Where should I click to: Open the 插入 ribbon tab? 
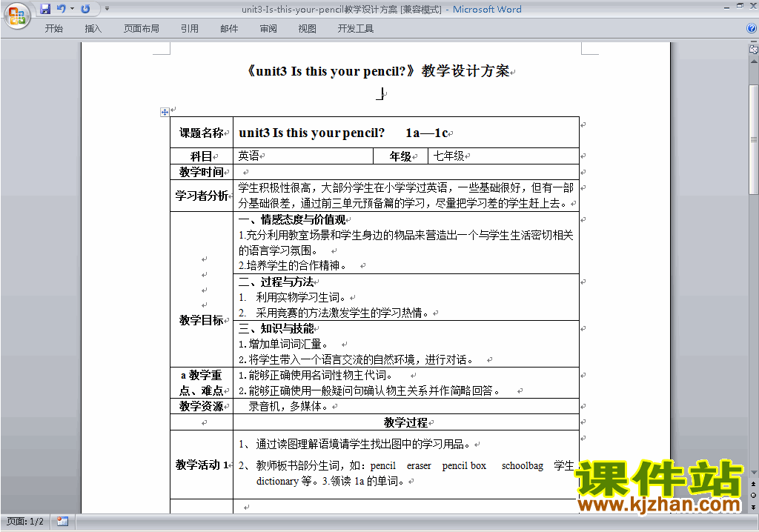point(93,29)
